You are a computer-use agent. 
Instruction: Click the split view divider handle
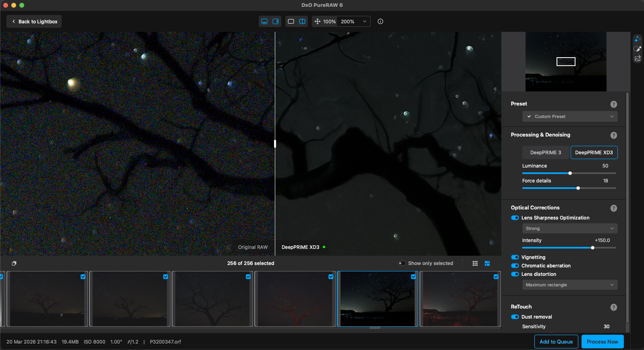pos(275,143)
